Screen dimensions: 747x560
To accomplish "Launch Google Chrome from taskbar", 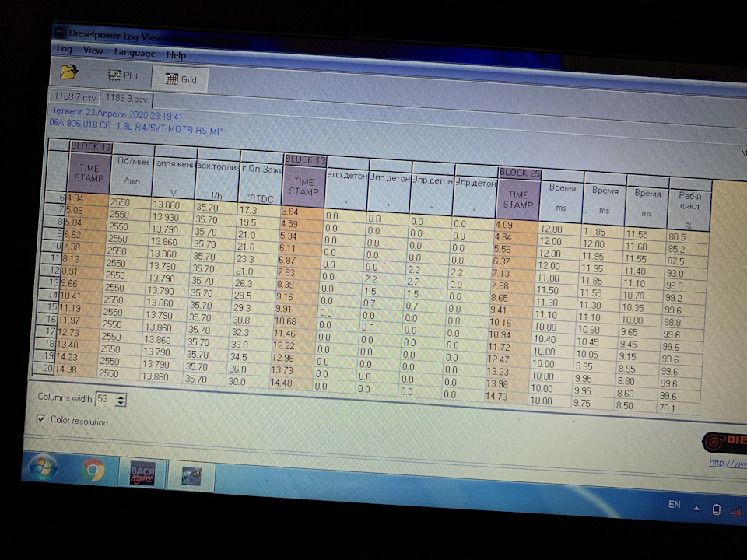I will pos(93,470).
